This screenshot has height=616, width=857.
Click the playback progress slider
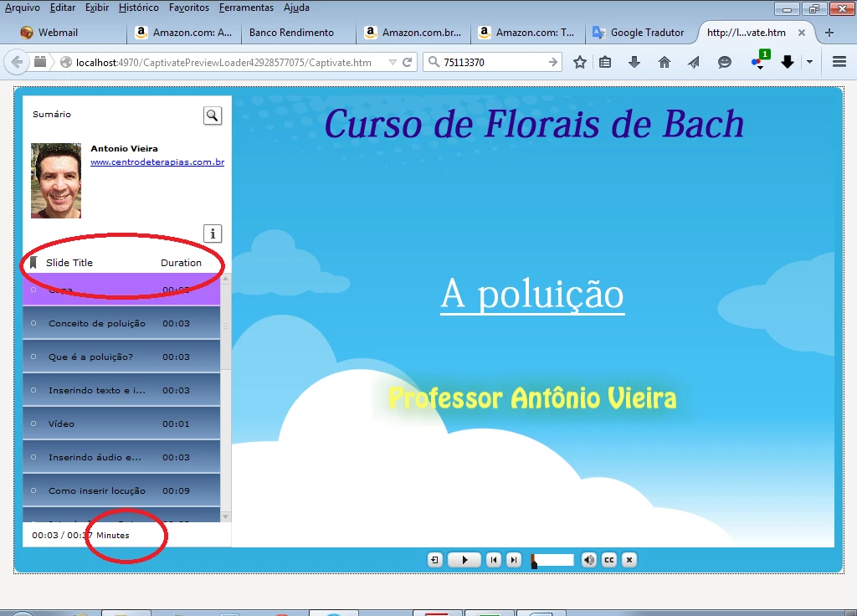pos(552,560)
